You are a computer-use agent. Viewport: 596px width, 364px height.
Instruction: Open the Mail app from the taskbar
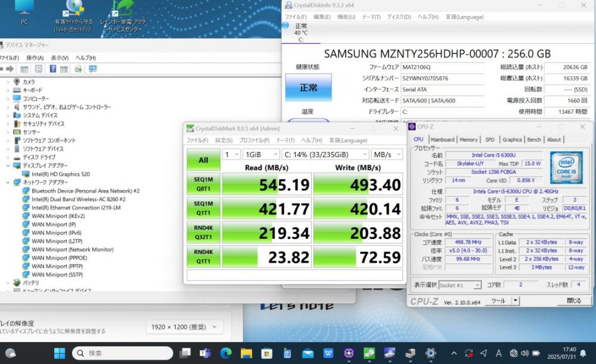[308, 353]
